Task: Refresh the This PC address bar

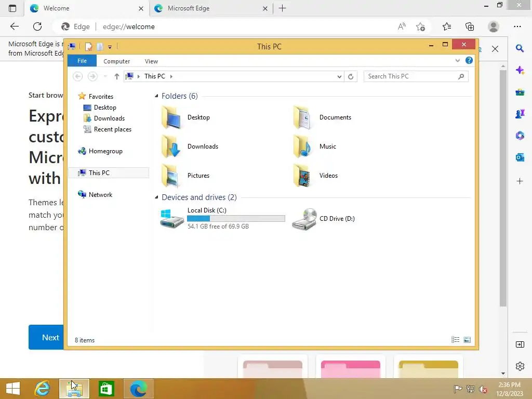Action: [x=351, y=77]
